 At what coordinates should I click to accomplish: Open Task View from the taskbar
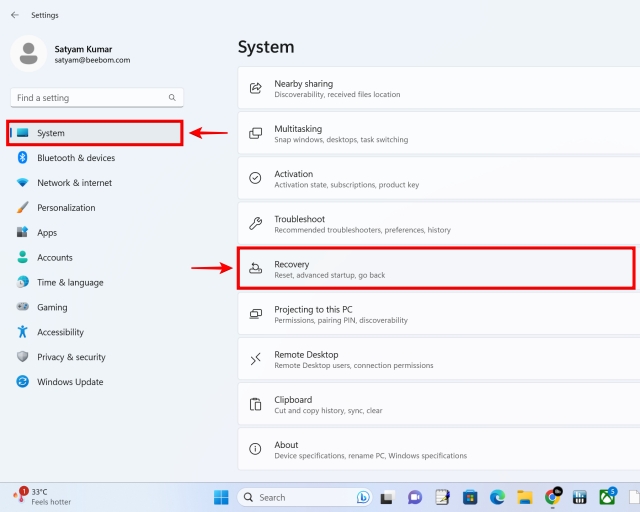click(x=387, y=497)
